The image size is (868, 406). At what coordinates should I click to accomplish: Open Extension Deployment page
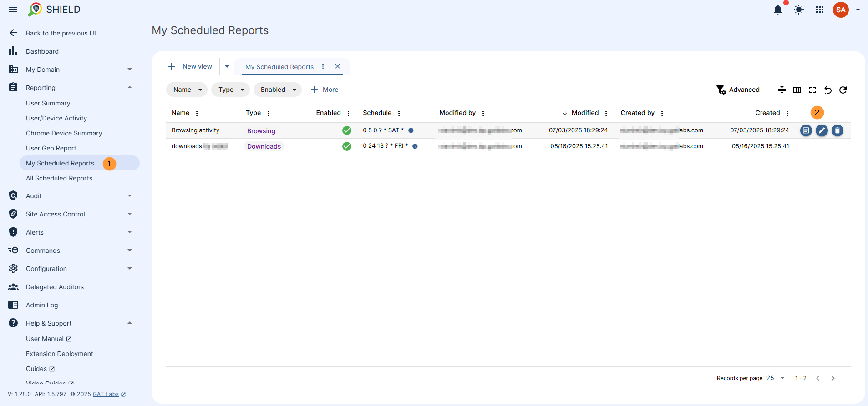tap(60, 354)
